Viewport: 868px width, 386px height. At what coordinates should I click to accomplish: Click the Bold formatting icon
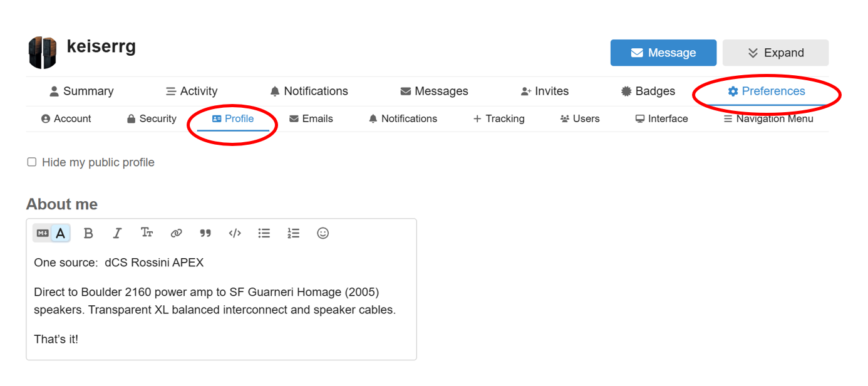(x=88, y=233)
